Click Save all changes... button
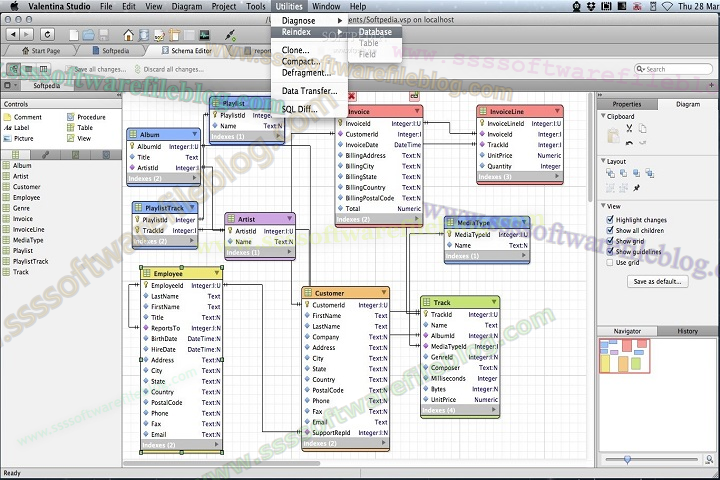The height and width of the screenshot is (480, 720). (96, 69)
